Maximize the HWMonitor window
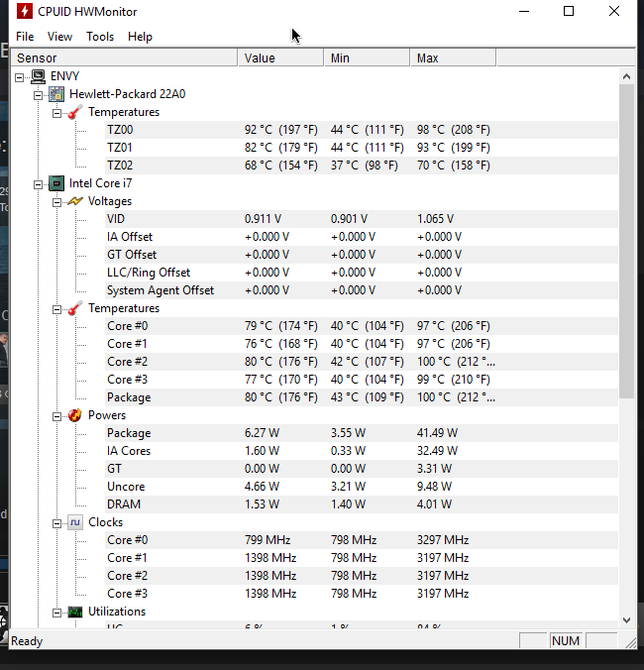Screen dimensions: 644x670 click(569, 11)
